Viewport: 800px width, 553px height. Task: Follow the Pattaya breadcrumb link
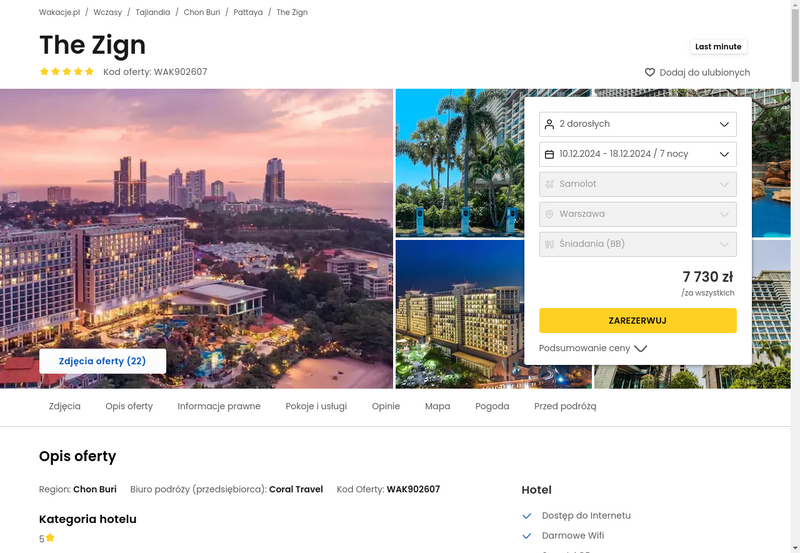click(248, 12)
